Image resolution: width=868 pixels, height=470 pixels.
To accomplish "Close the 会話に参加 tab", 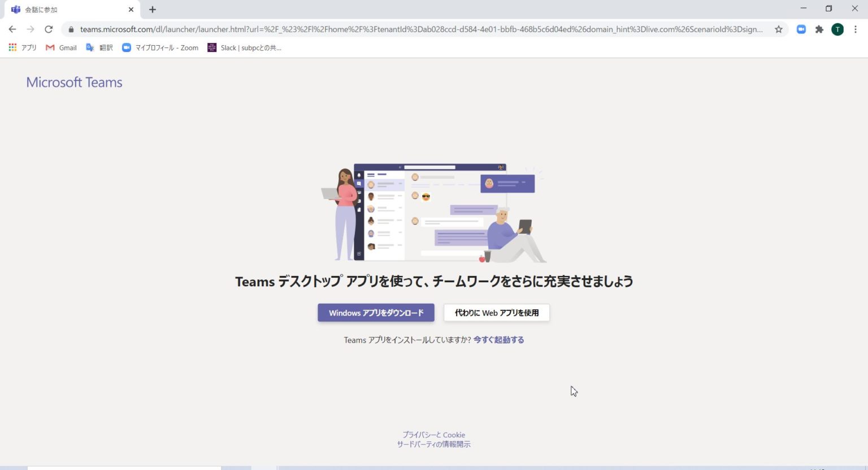I will tap(131, 10).
